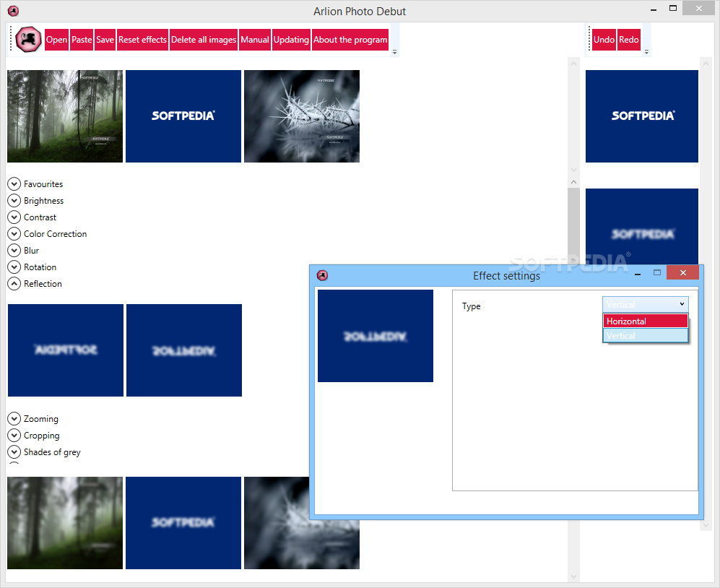Screen dimensions: 720x588
Task: Collapse the Reflection section
Action: [14, 283]
